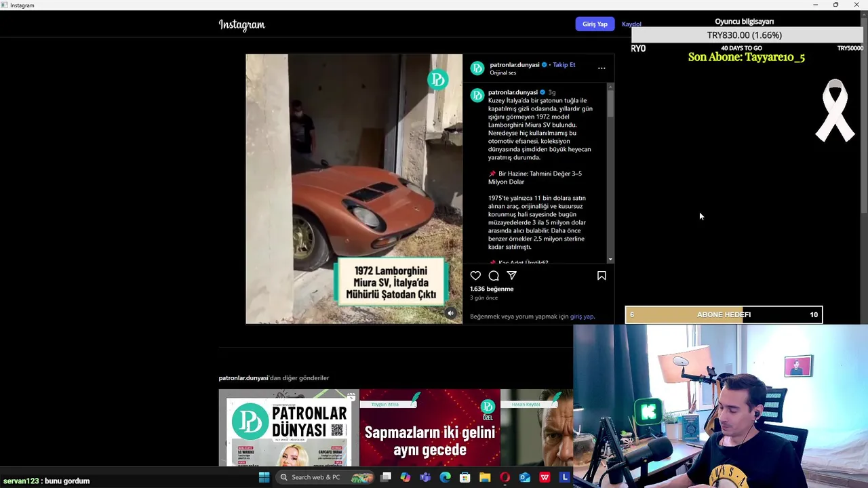Viewport: 868px width, 488px height.
Task: Like the post with the heart icon
Action: [475, 276]
